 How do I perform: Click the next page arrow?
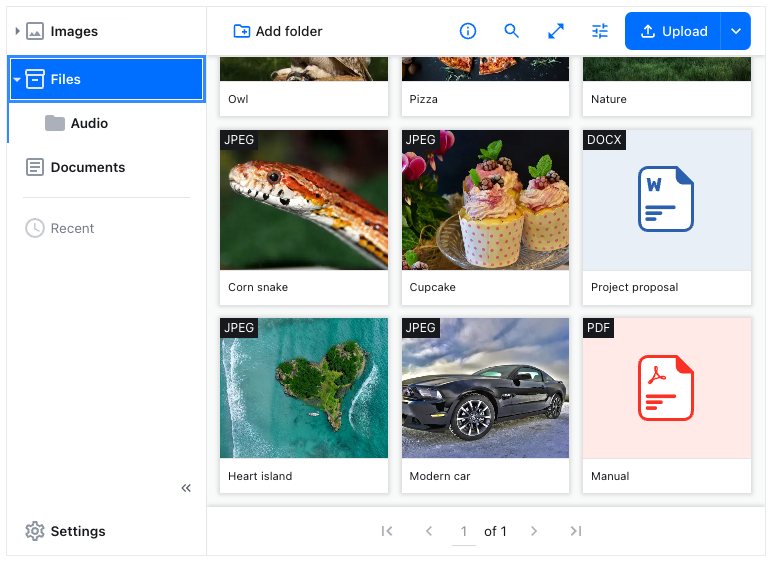pyautogui.click(x=534, y=531)
